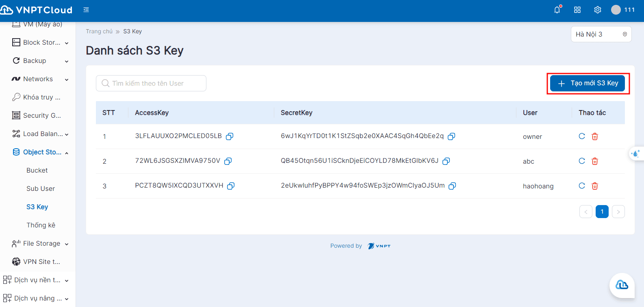644x307 pixels.
Task: Regenerate S3 key for abc
Action: [x=582, y=161]
